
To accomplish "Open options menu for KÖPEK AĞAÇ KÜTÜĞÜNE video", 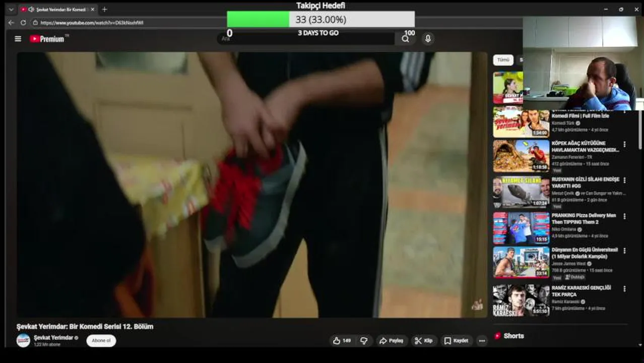I will pyautogui.click(x=624, y=145).
